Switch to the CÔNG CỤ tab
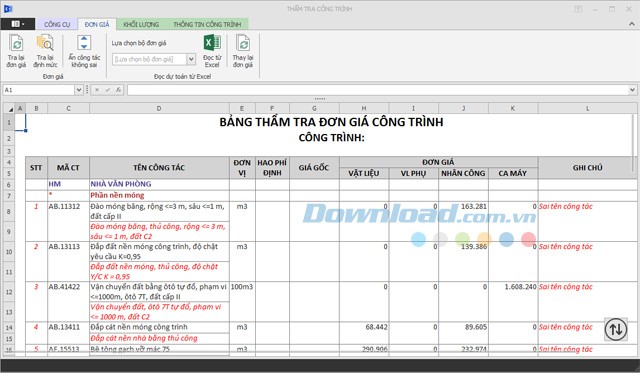Image resolution: width=640 pixels, height=373 pixels. 57,24
